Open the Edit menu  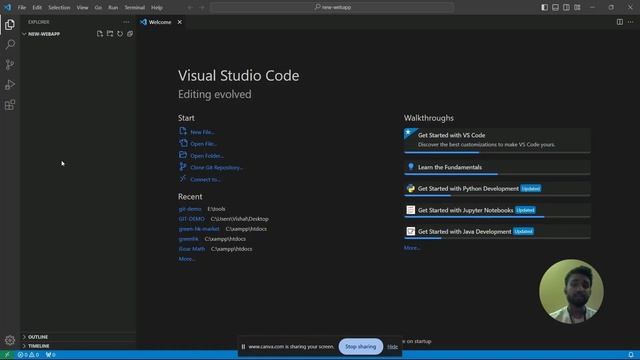37,7
